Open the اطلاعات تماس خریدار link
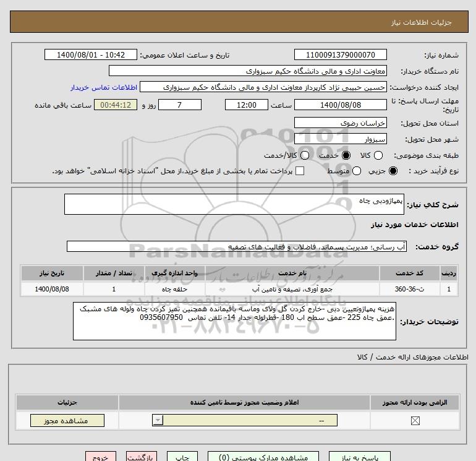Screen dimensions: 476x461 (104, 87)
